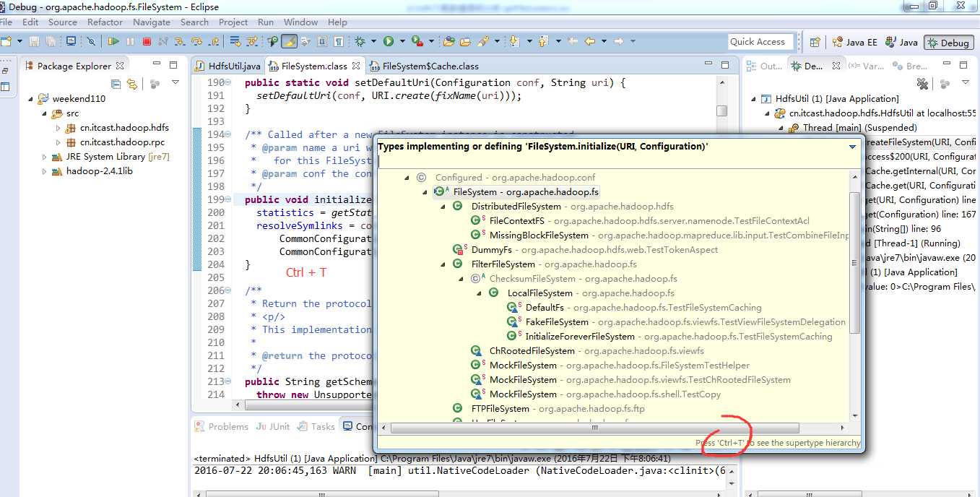
Task: Click Next Annotation toolbar icon
Action: pyautogui.click(x=514, y=42)
